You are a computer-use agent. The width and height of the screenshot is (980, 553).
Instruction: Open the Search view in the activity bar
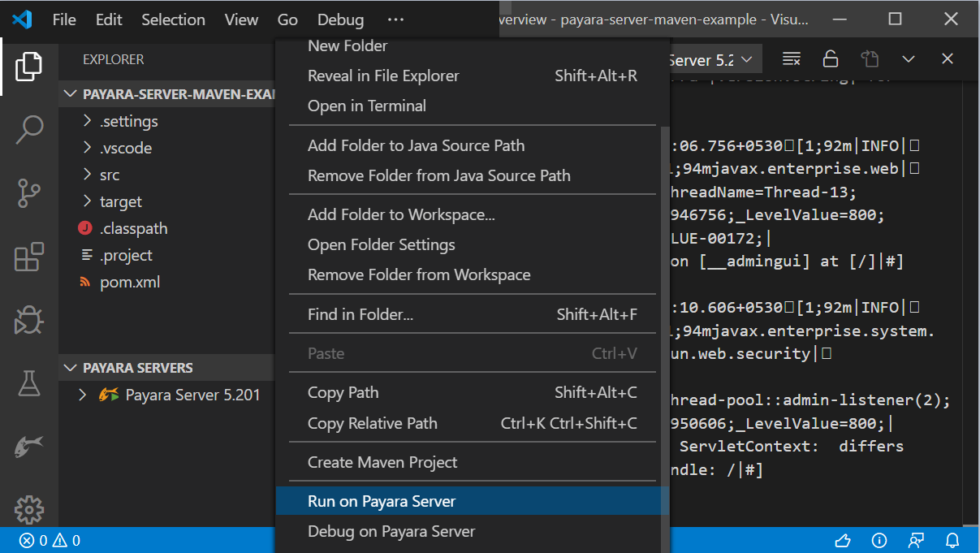coord(28,128)
